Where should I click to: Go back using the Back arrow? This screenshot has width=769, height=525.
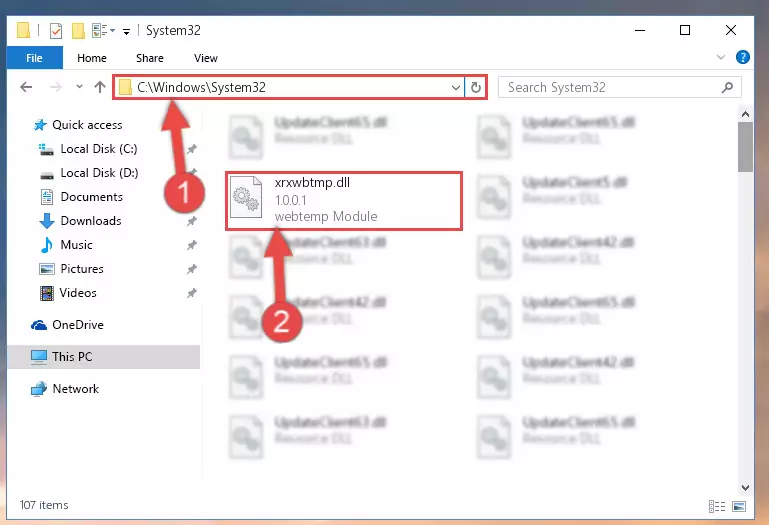coord(26,87)
